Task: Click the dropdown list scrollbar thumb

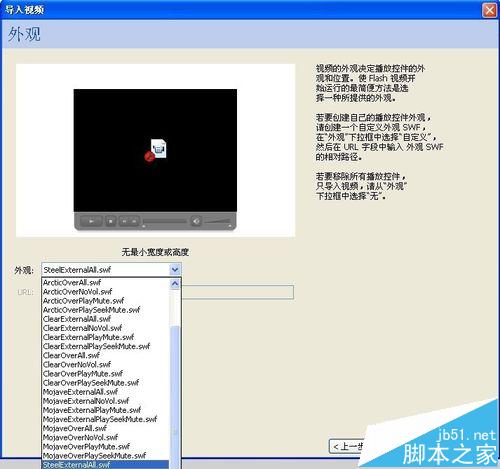Action: point(175,397)
